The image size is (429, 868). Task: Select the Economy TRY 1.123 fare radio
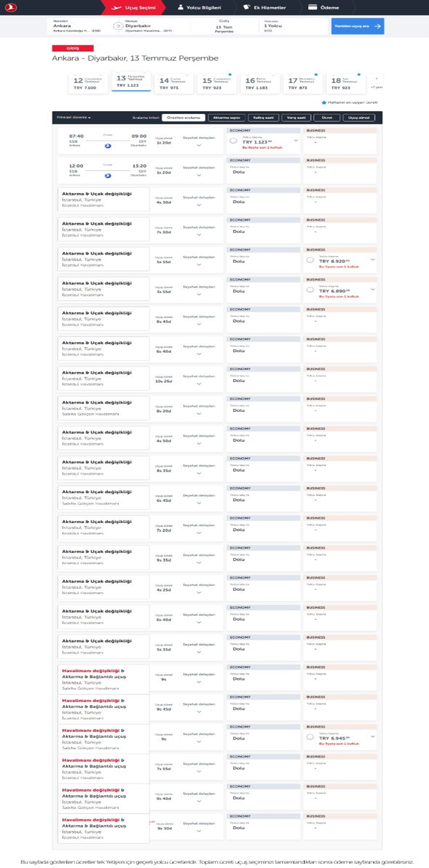click(233, 141)
